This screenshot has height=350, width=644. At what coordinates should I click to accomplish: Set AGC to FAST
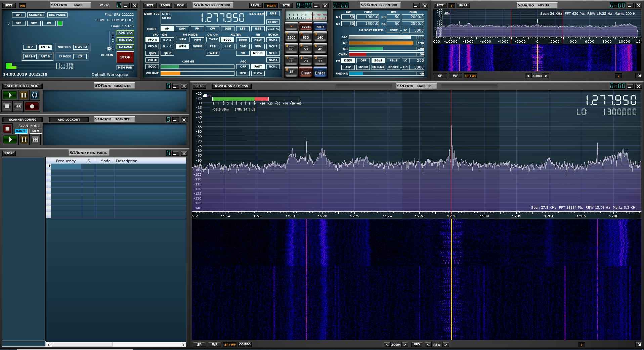[x=258, y=67]
